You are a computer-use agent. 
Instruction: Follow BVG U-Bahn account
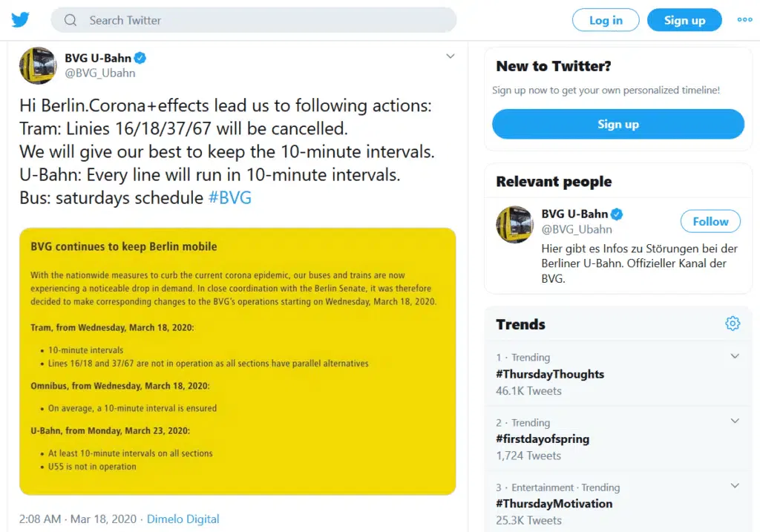coord(710,221)
